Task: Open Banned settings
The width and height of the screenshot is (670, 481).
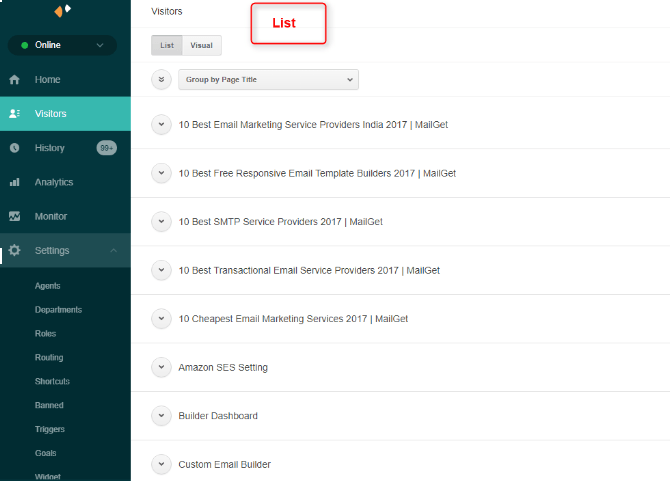Action: 49,405
